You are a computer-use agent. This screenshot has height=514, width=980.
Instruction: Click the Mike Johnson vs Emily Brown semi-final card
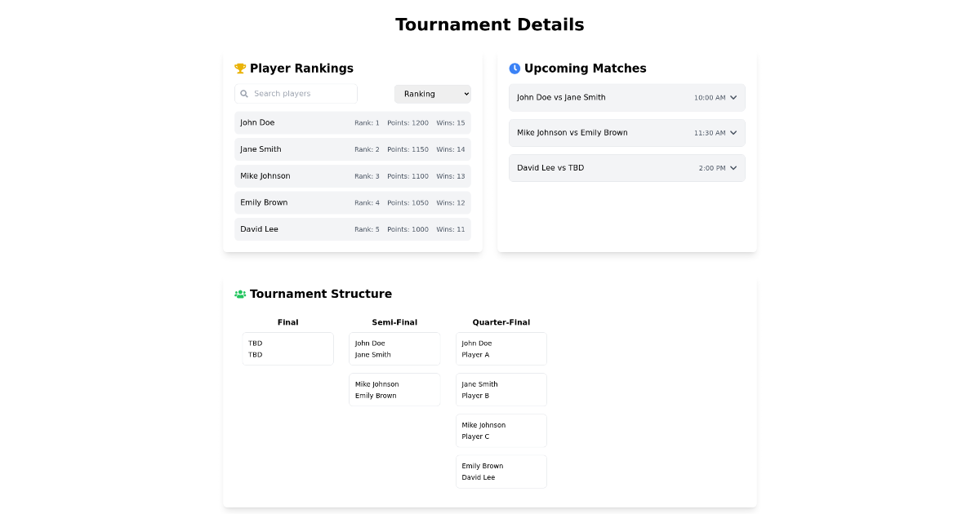coord(394,389)
